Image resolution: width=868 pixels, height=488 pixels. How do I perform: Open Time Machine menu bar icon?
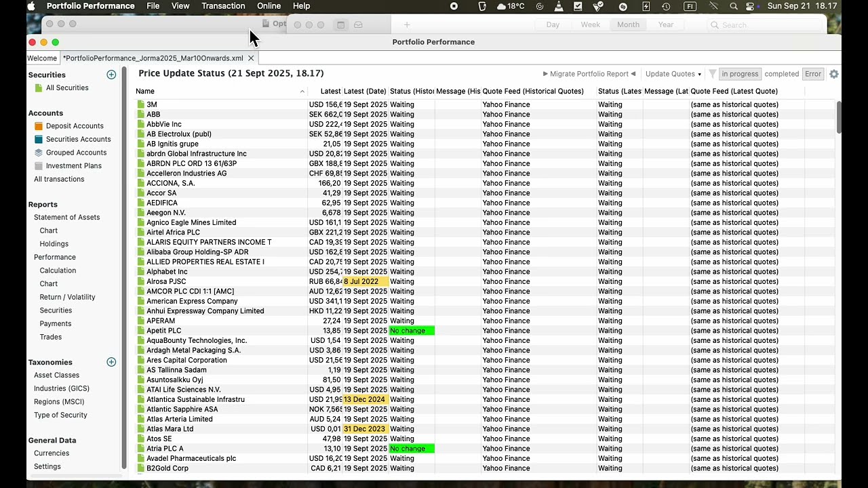tap(666, 6)
